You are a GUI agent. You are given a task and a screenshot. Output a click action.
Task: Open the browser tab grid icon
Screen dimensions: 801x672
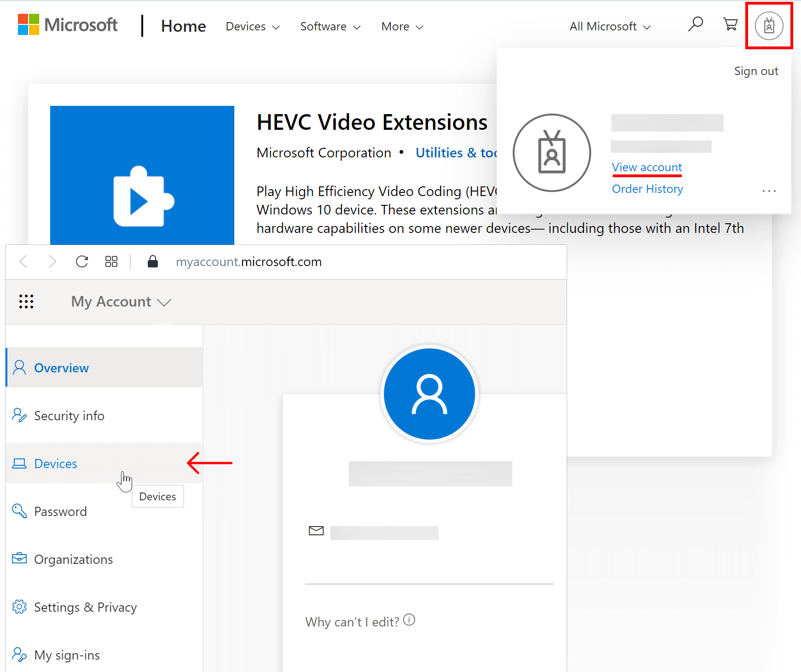(x=111, y=261)
